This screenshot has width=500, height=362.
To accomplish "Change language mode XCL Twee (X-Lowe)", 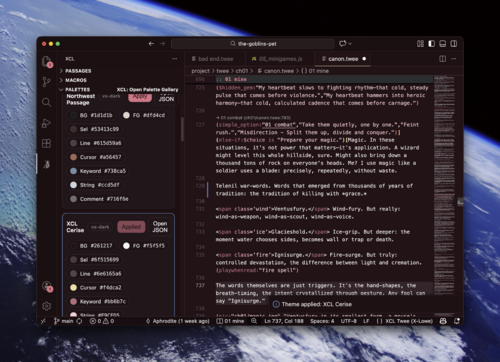I will pyautogui.click(x=409, y=321).
